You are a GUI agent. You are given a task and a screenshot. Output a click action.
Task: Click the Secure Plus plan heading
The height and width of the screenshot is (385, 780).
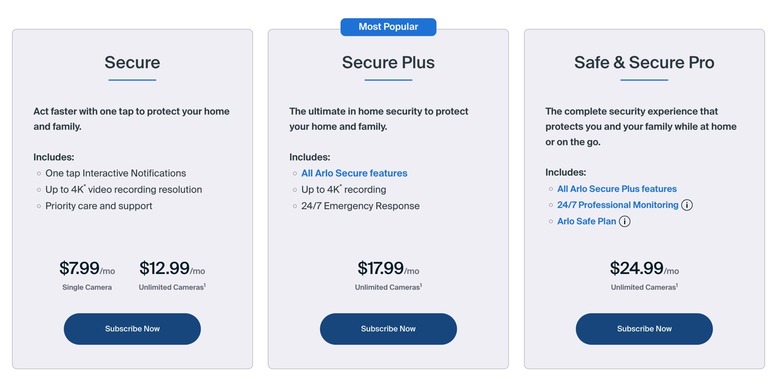pos(389,63)
